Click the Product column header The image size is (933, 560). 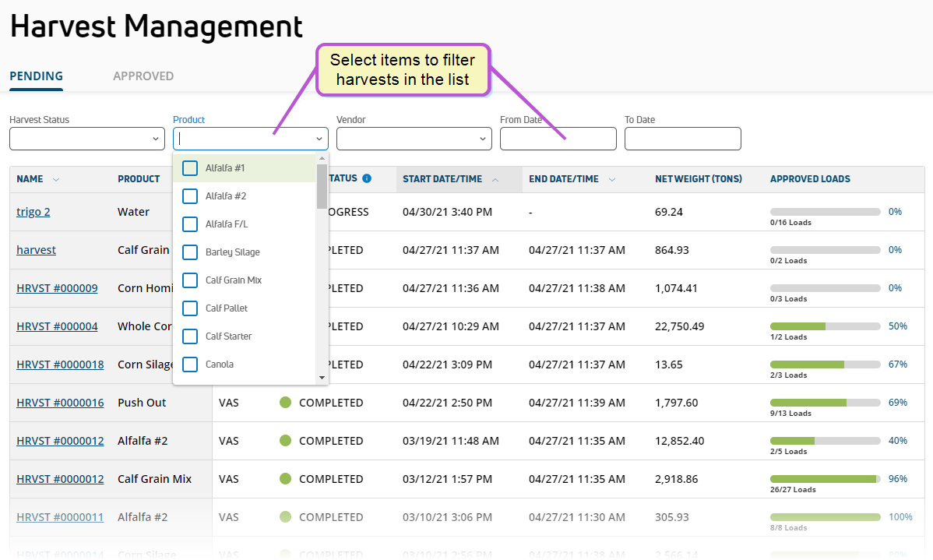click(139, 179)
